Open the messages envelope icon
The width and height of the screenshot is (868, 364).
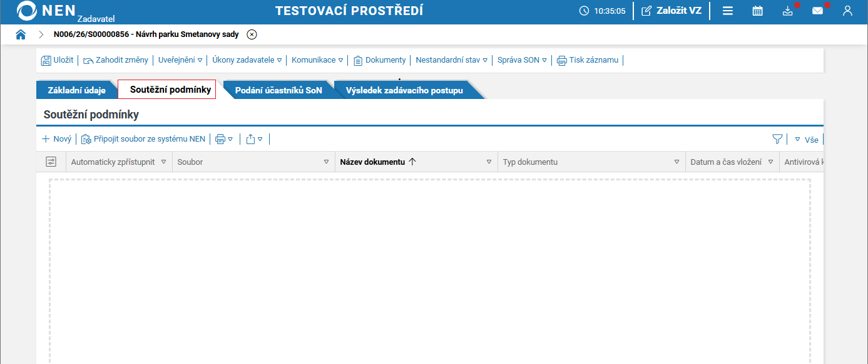[x=817, y=11]
